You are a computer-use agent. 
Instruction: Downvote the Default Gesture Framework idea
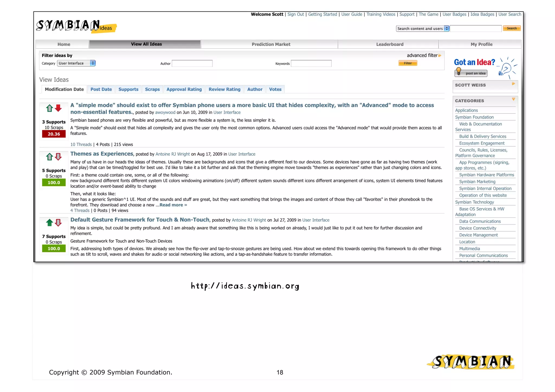tap(58, 223)
